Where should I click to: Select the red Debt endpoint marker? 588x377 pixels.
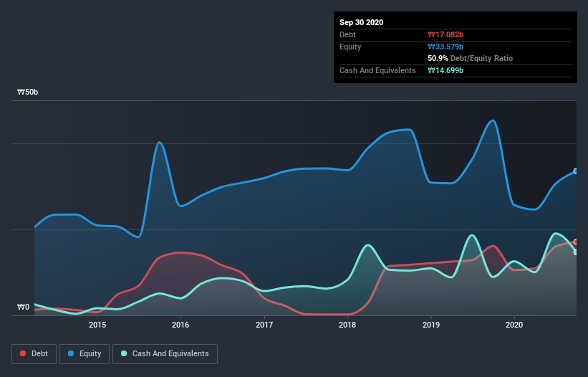(576, 242)
